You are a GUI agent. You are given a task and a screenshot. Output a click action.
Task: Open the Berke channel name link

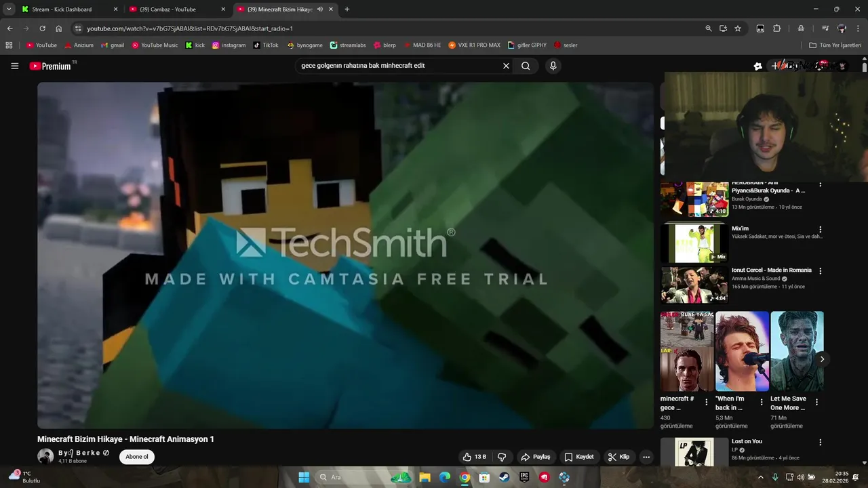[79, 453]
